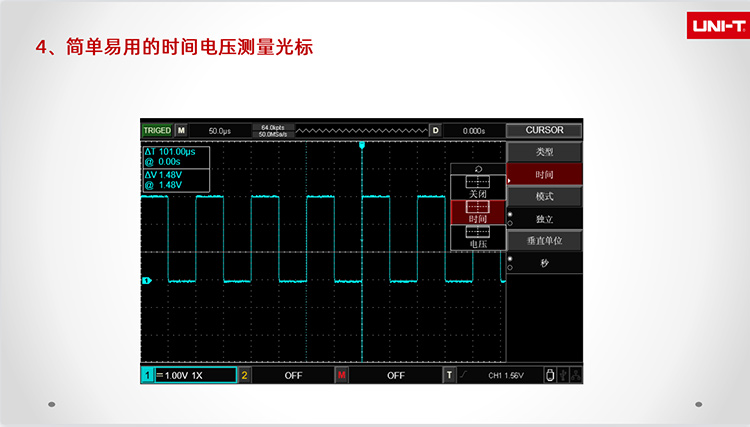The height and width of the screenshot is (427, 750).
Task: Select the 电压 cursor type option
Action: (479, 237)
